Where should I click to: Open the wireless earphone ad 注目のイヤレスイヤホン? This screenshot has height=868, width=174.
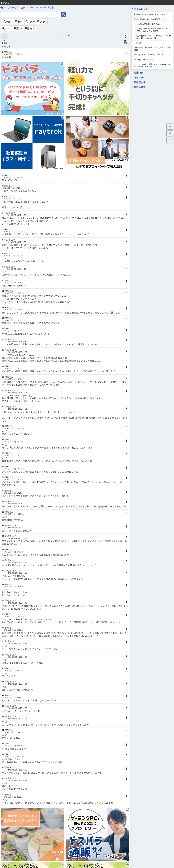tap(97, 142)
